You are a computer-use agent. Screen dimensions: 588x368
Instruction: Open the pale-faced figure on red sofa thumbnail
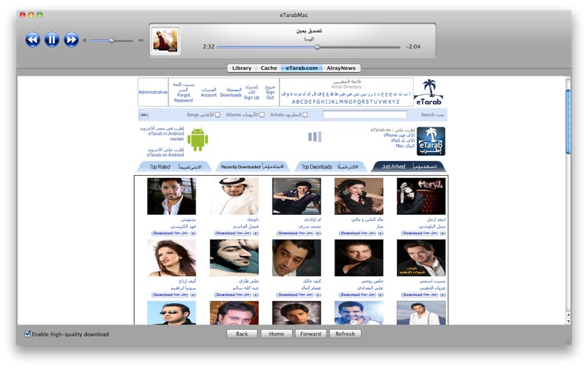point(421,196)
